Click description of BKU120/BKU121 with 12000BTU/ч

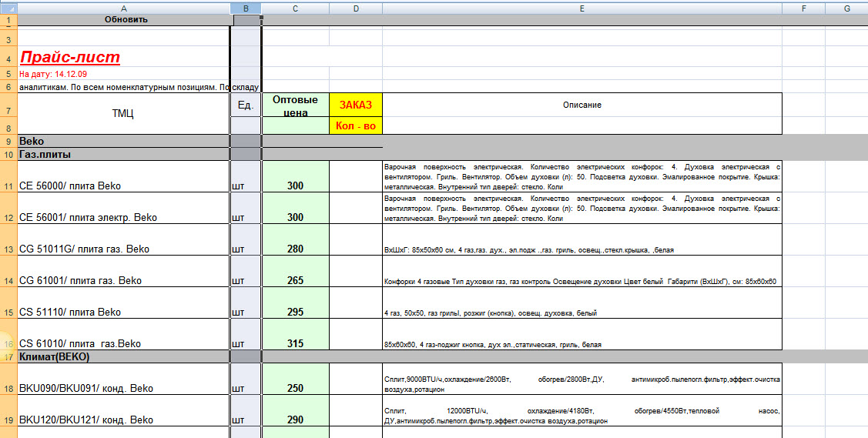pos(581,410)
